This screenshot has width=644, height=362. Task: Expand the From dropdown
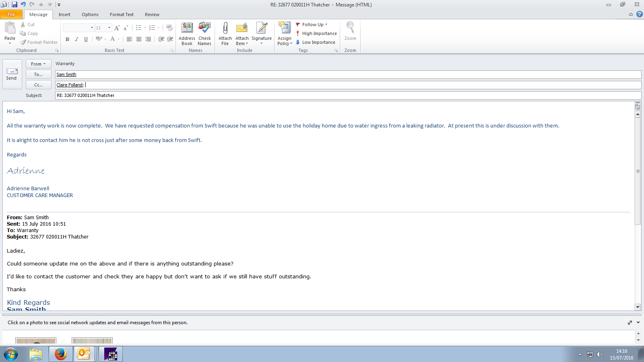click(38, 64)
